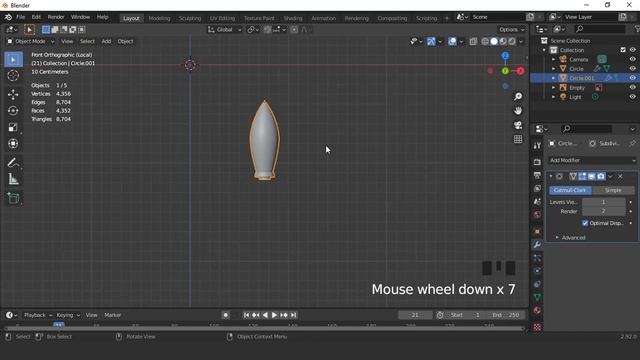Toggle gizmo display

(x=431, y=41)
